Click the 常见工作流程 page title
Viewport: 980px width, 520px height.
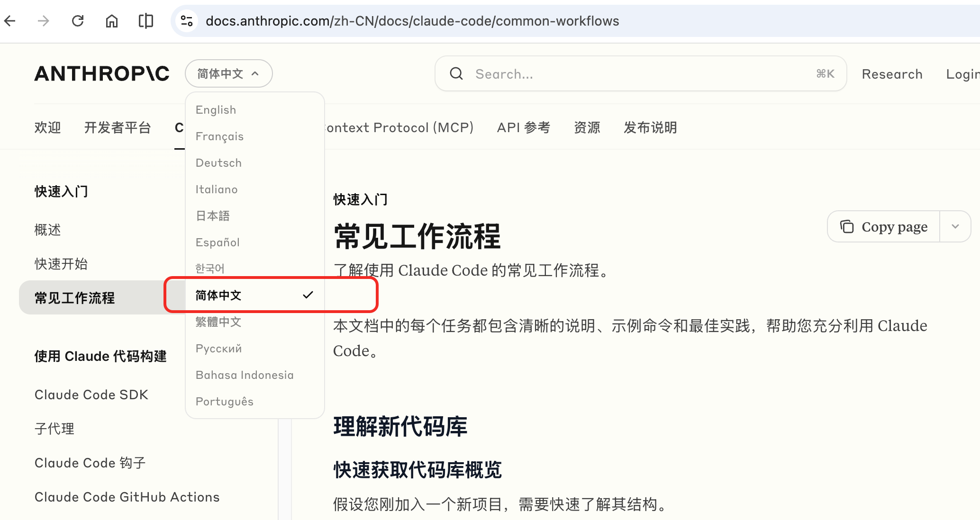tap(417, 236)
